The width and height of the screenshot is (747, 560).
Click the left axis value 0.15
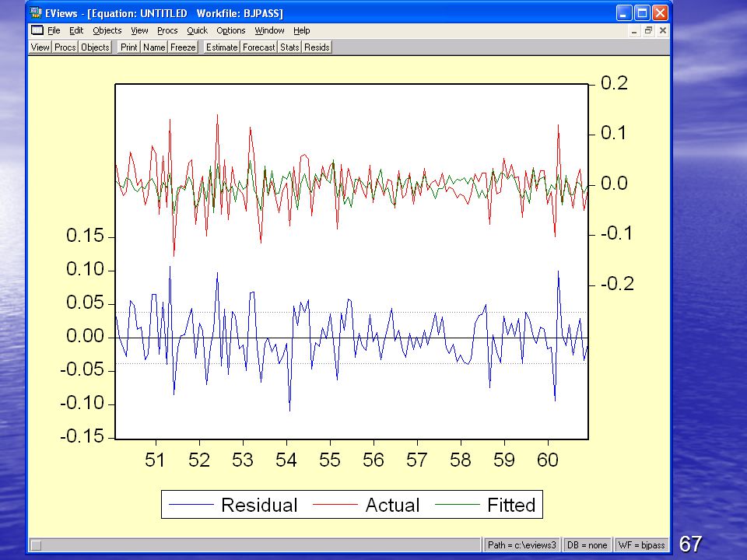(85, 235)
